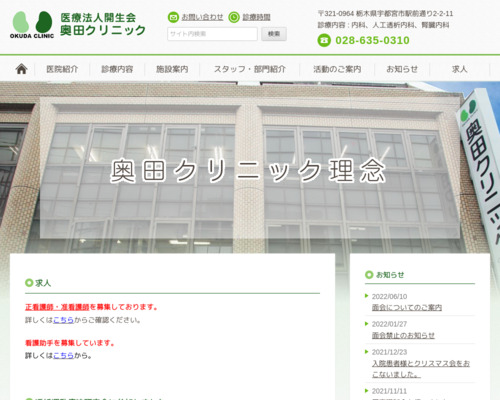Screen dimensions: 500x400
Task: Select the 求人 navigation item
Action: [459, 69]
